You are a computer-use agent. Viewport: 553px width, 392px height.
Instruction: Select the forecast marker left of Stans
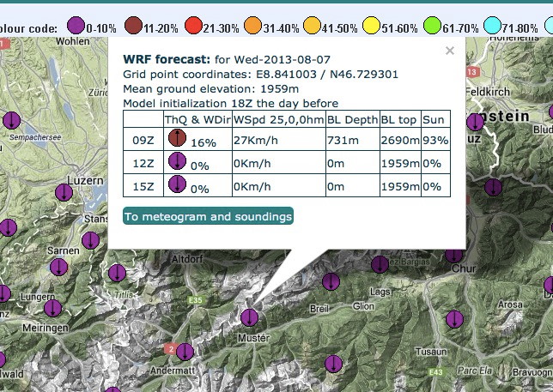coord(8,227)
